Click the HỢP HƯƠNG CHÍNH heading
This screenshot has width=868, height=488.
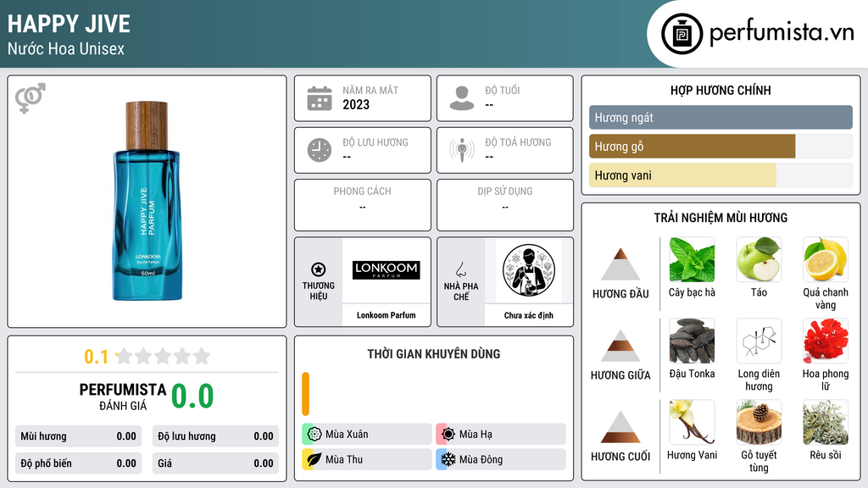coord(721,90)
